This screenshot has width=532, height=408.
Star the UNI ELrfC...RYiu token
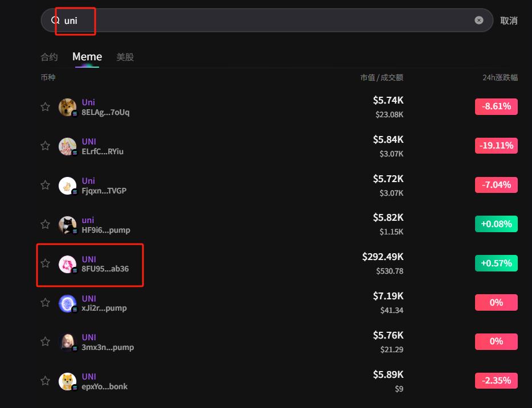45,146
